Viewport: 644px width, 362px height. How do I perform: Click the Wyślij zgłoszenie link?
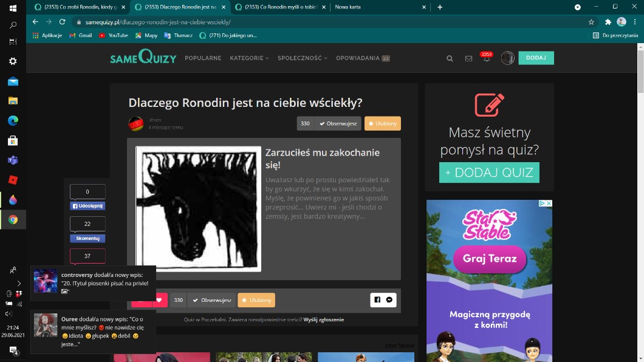click(x=323, y=319)
